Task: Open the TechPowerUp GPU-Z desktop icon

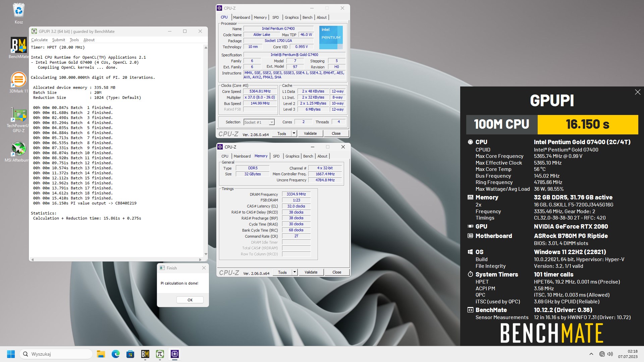Action: (19, 115)
